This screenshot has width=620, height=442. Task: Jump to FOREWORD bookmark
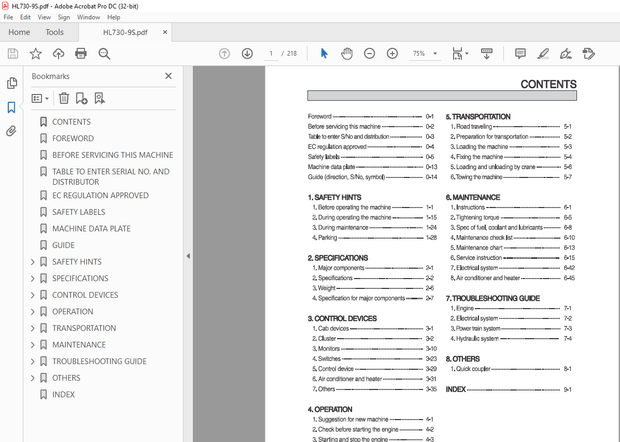[73, 138]
